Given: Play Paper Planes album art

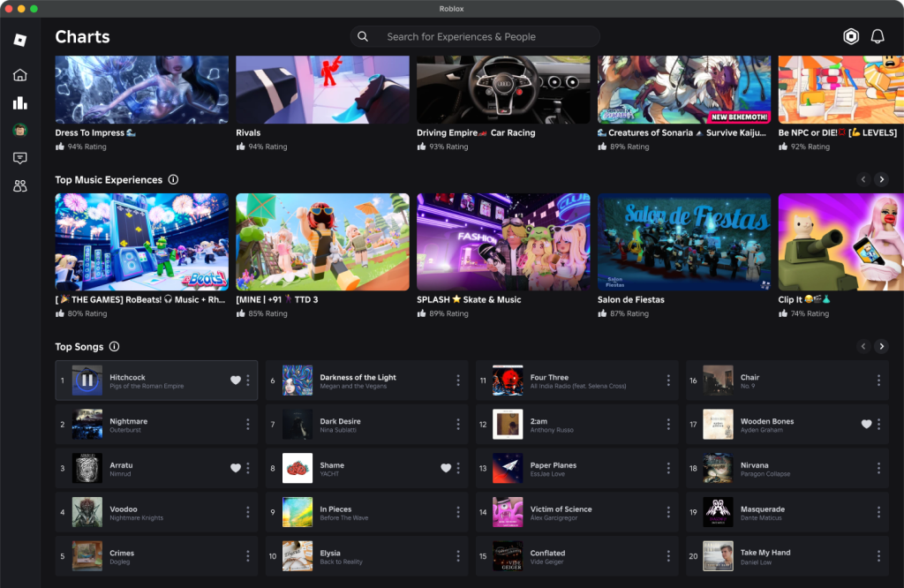Looking at the screenshot, I should 508,468.
